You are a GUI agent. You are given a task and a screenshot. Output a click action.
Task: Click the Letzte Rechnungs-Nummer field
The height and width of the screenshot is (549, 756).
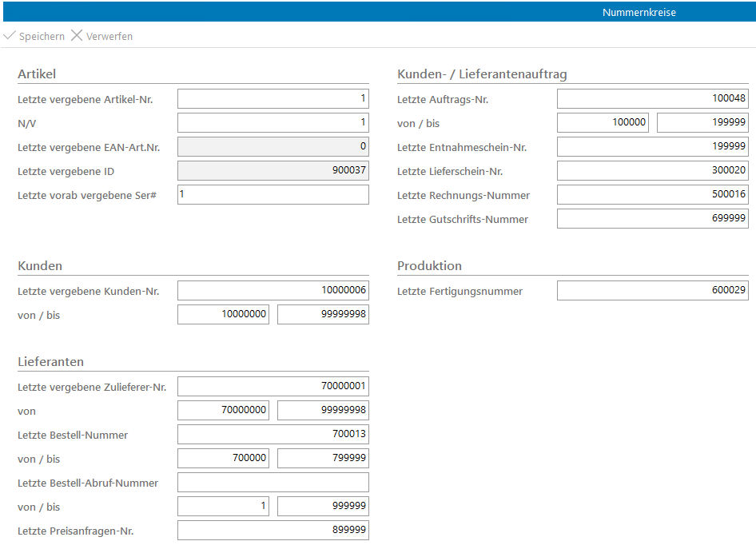pyautogui.click(x=652, y=195)
